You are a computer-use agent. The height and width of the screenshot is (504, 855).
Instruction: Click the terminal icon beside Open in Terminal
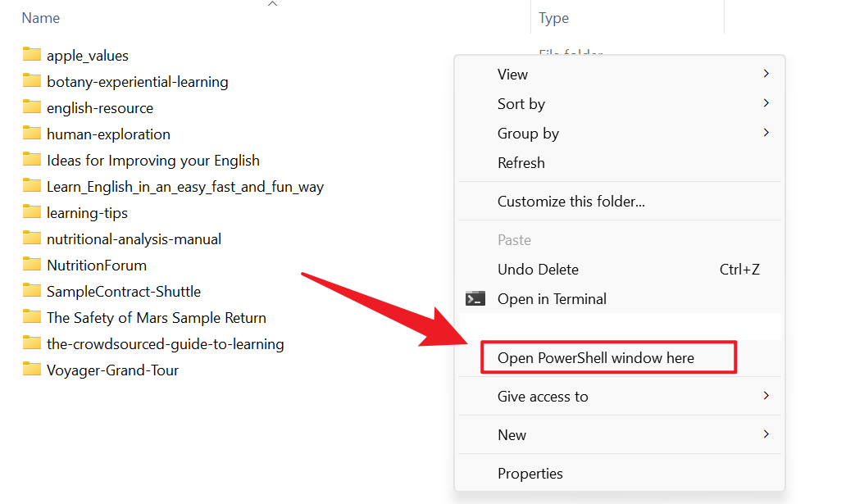tap(475, 299)
